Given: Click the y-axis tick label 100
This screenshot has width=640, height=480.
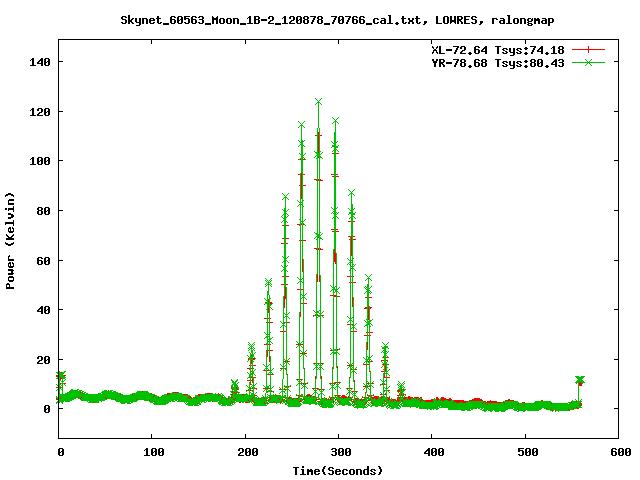Looking at the screenshot, I should 40,161.
